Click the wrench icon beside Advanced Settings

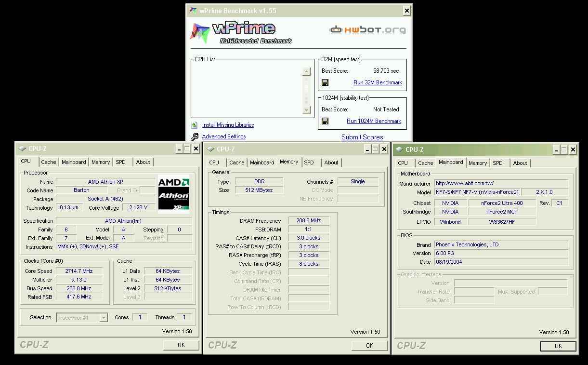coord(195,137)
